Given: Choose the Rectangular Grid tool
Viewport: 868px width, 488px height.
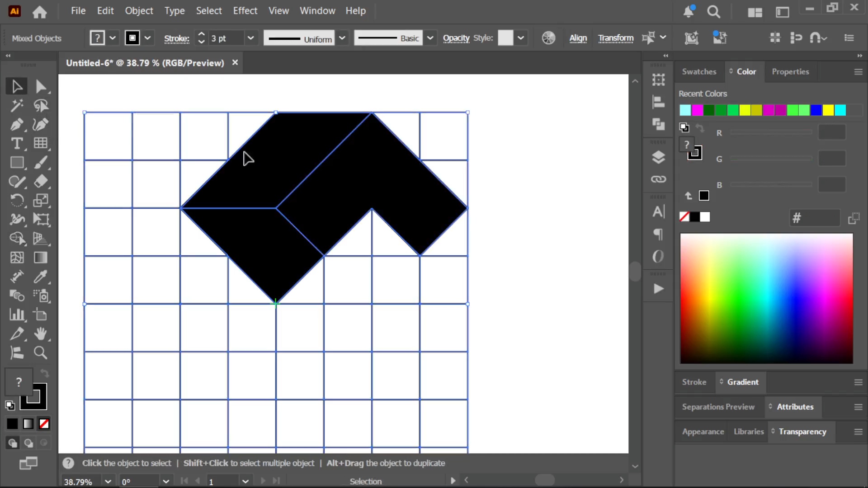Looking at the screenshot, I should 41,144.
